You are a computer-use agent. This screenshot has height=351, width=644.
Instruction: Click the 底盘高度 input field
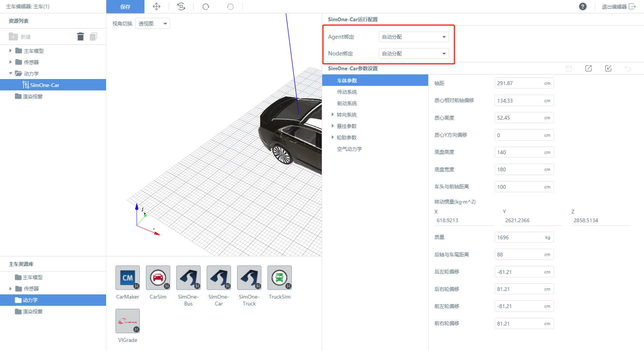coord(524,152)
